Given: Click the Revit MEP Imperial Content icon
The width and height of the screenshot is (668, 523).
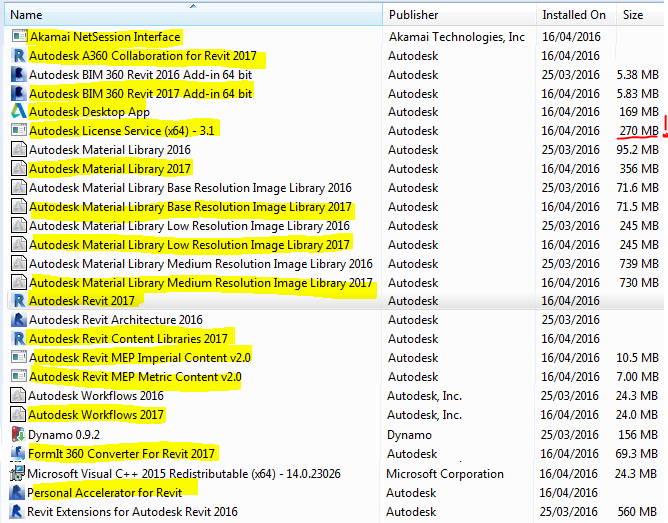Looking at the screenshot, I should [19, 357].
